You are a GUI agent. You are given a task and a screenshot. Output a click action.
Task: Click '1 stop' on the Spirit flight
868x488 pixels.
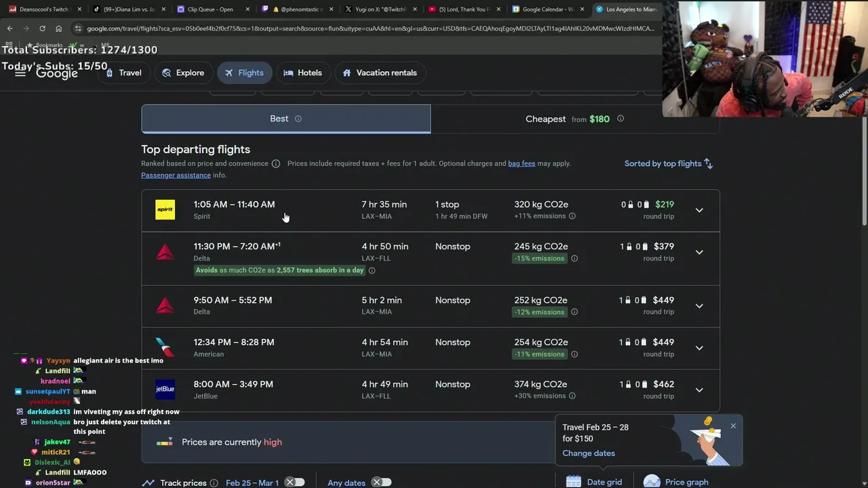click(x=447, y=204)
